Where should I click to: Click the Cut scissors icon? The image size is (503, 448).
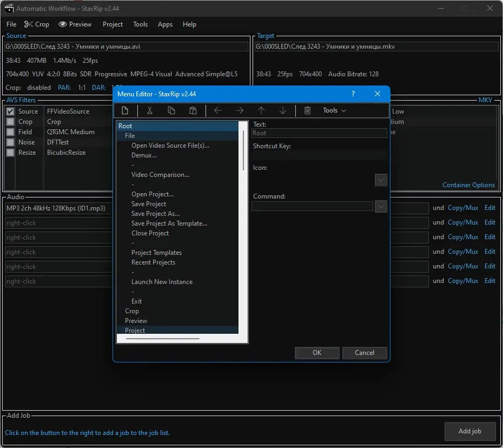click(x=150, y=110)
